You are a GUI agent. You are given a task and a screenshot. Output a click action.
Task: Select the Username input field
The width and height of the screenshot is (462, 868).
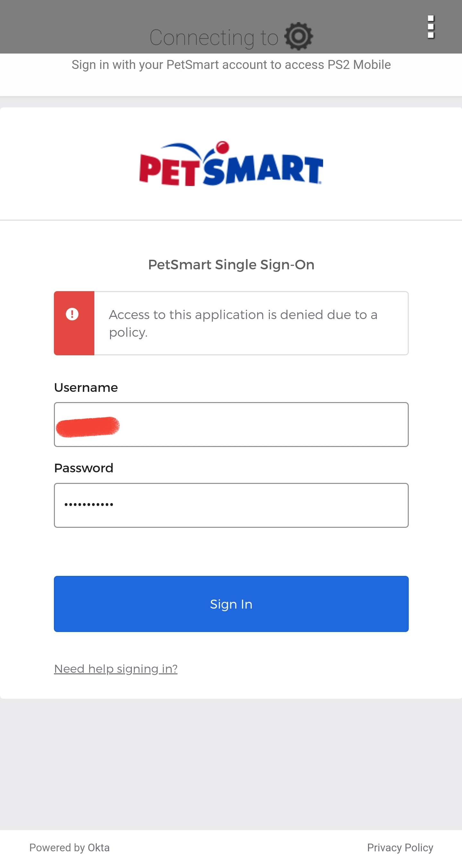point(231,425)
